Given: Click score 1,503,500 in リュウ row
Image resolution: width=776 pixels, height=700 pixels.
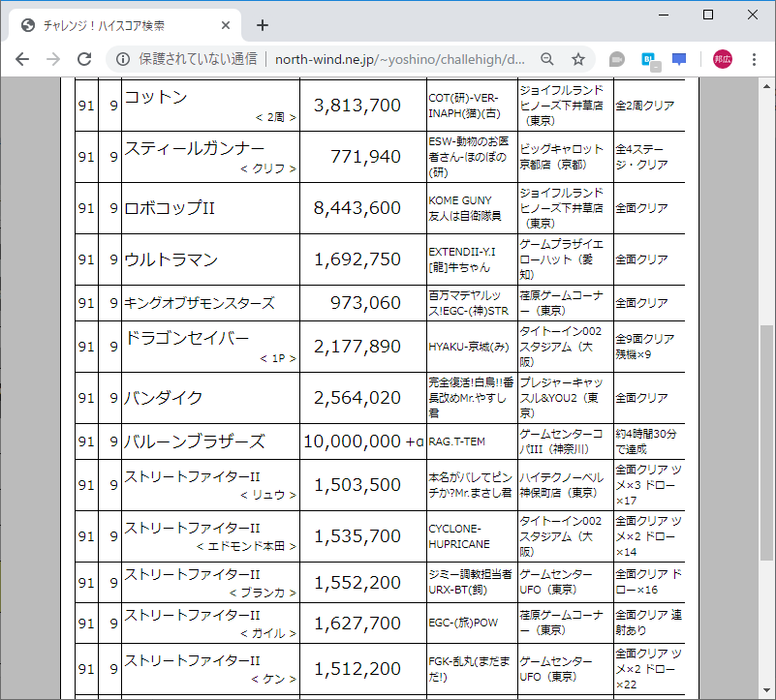Looking at the screenshot, I should [357, 485].
